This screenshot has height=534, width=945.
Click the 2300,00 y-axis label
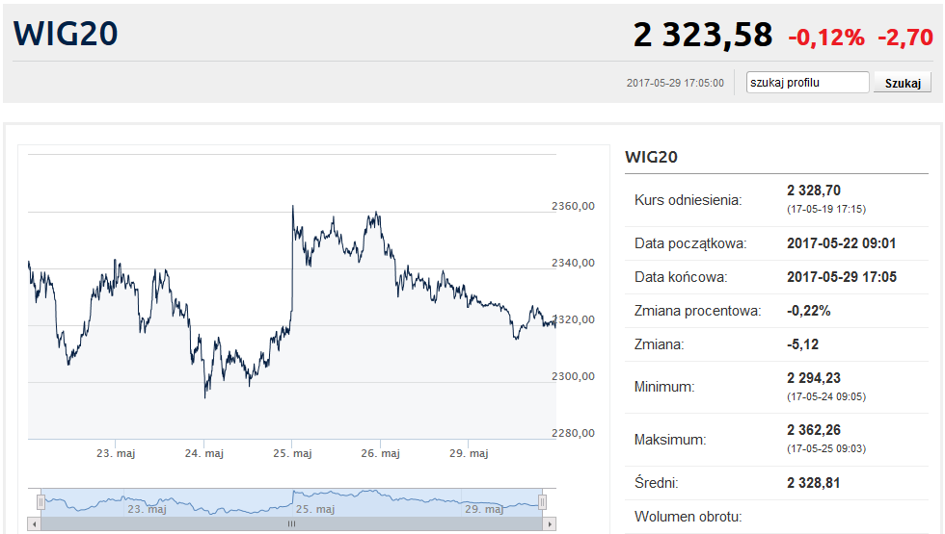573,376
